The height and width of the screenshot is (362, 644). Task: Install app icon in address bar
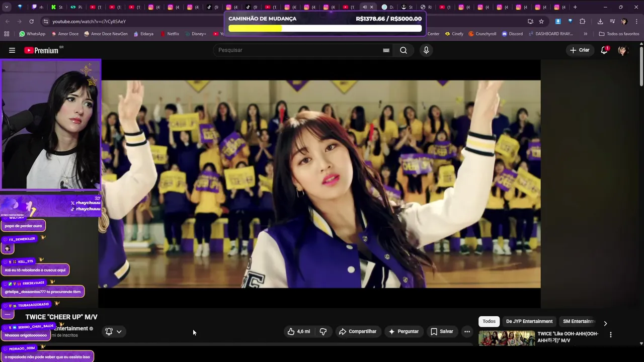[x=530, y=22]
